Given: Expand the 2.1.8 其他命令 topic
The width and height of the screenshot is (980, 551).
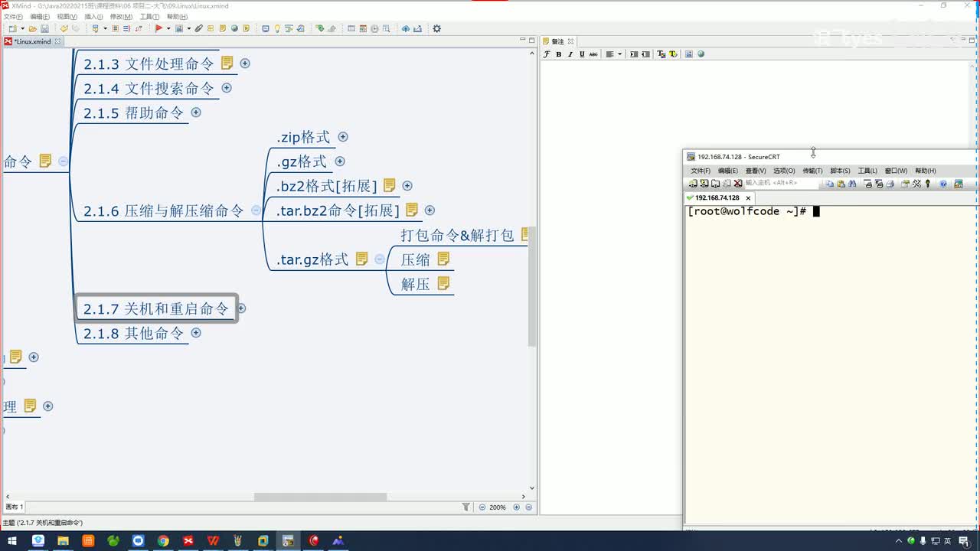Looking at the screenshot, I should click(x=196, y=333).
